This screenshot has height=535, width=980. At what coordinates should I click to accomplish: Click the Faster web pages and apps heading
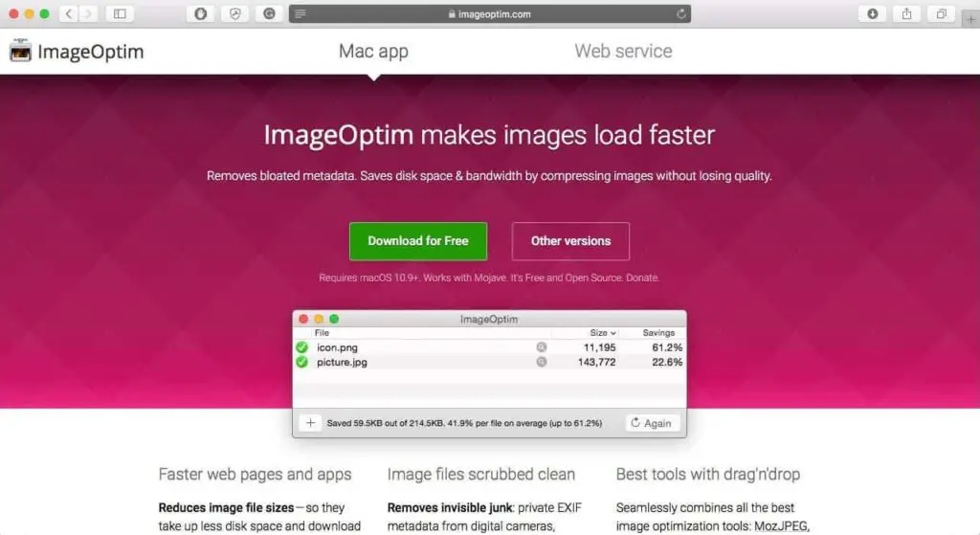click(255, 475)
